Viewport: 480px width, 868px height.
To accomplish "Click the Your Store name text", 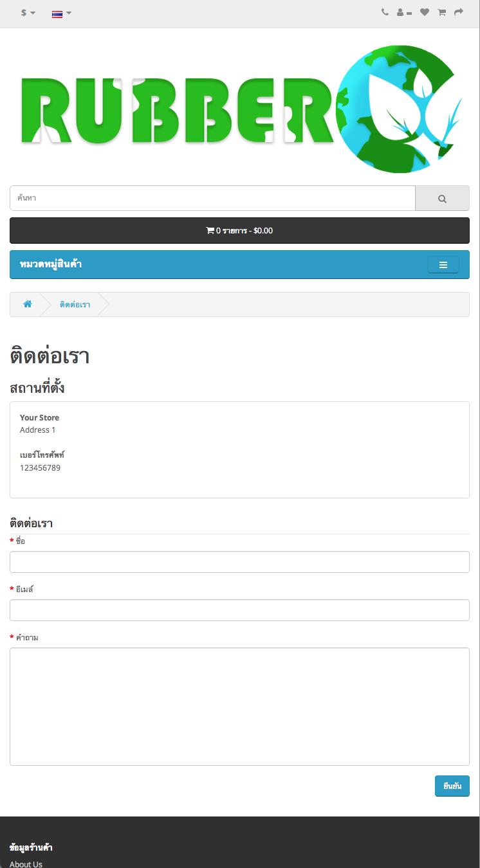I will pyautogui.click(x=39, y=418).
